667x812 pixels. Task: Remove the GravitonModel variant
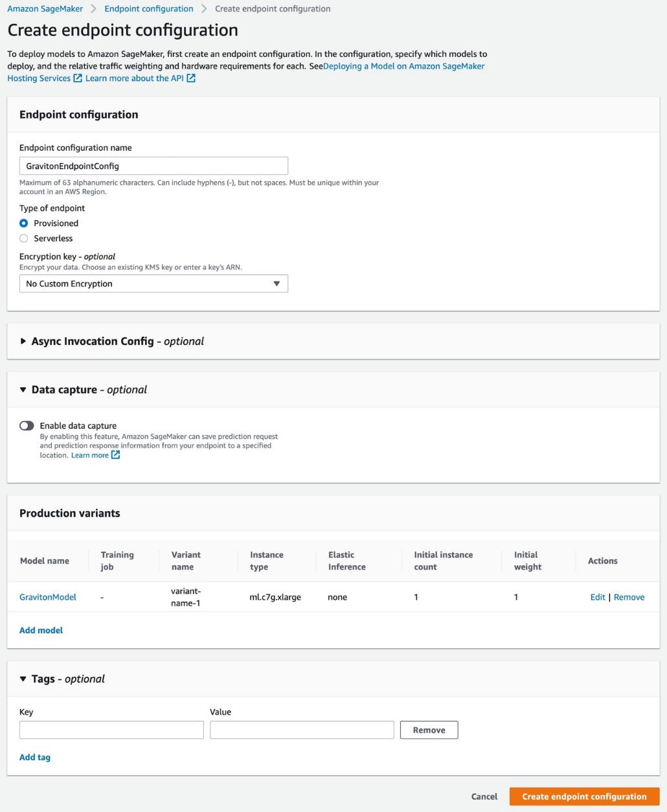click(629, 597)
